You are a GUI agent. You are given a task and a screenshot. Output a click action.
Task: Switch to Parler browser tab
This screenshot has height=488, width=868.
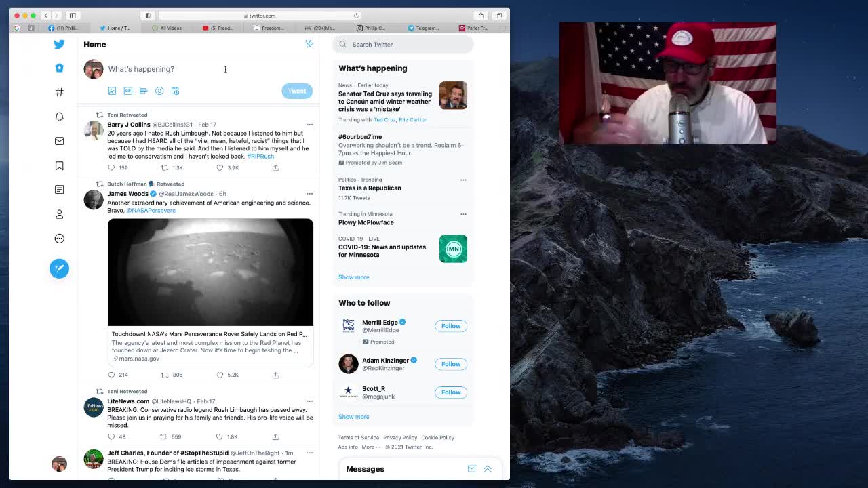474,28
